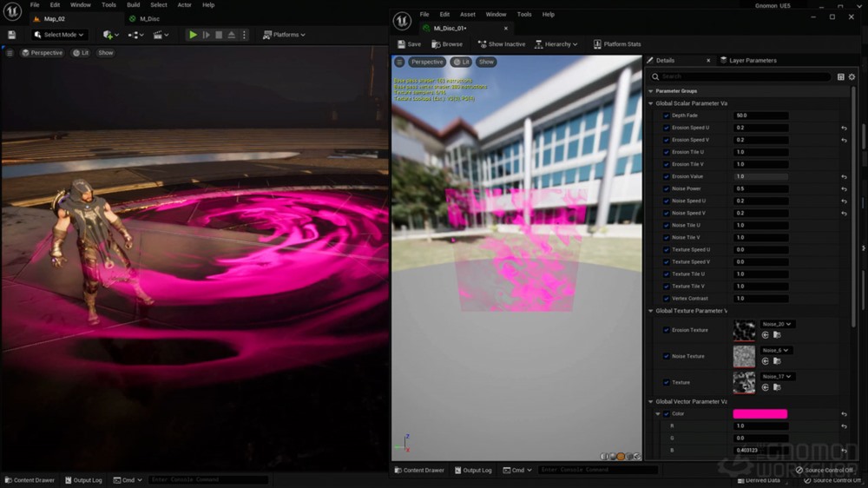
Task: Use selected asset for Noise Texture
Action: [x=765, y=361]
